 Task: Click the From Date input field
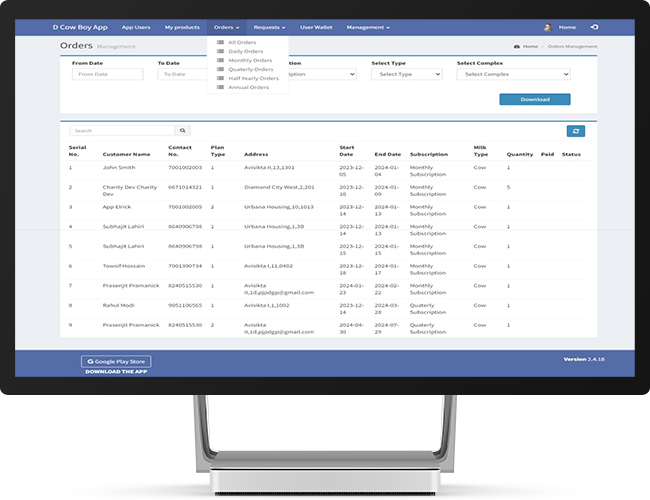108,74
